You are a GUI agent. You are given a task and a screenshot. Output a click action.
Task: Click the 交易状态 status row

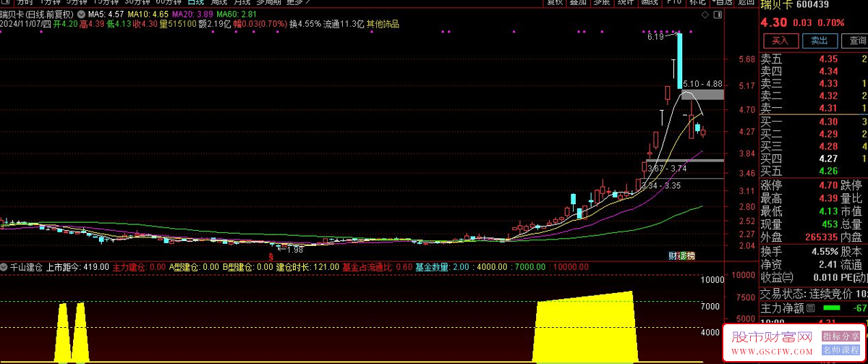coord(814,295)
